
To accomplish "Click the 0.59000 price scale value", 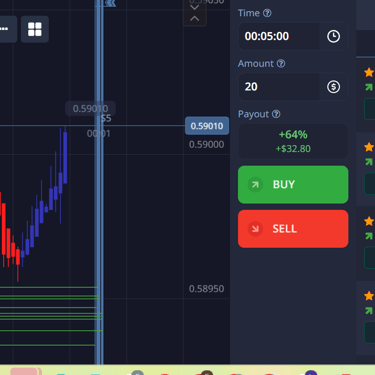I will pyautogui.click(x=206, y=145).
